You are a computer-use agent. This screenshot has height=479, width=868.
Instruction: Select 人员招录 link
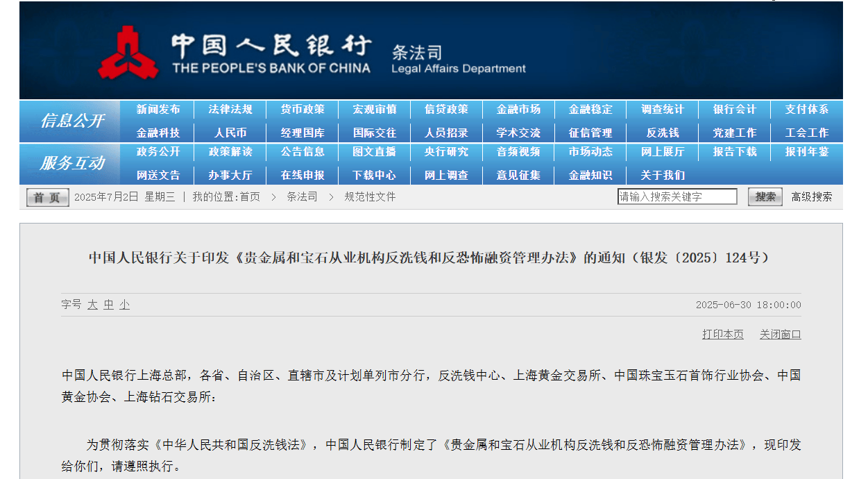click(446, 133)
